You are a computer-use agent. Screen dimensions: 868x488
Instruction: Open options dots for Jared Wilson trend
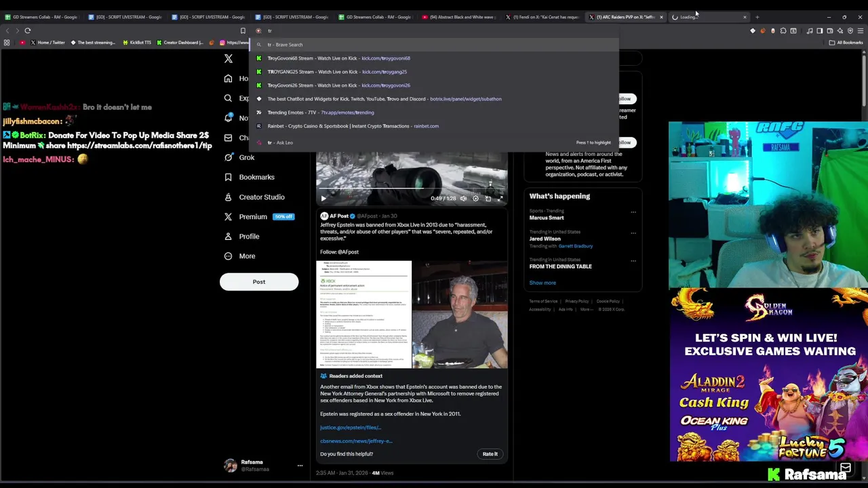pos(633,233)
